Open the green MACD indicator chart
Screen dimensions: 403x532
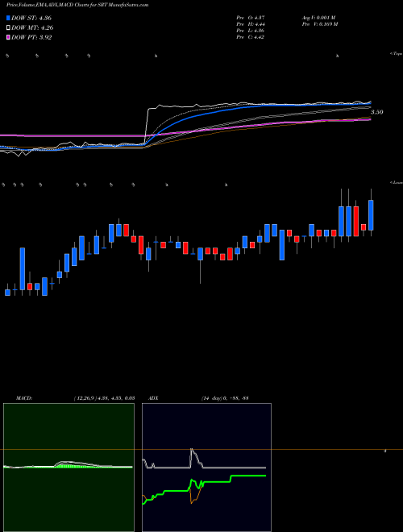tap(69, 468)
